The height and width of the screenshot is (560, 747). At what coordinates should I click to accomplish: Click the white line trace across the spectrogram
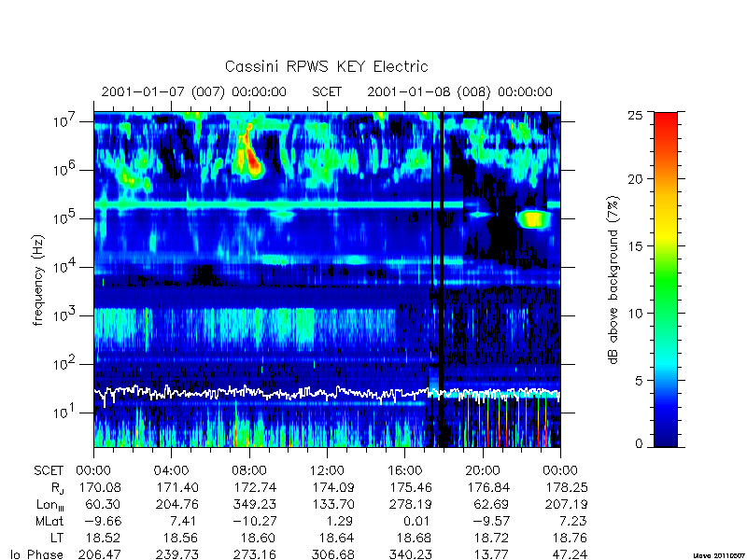(x=327, y=393)
